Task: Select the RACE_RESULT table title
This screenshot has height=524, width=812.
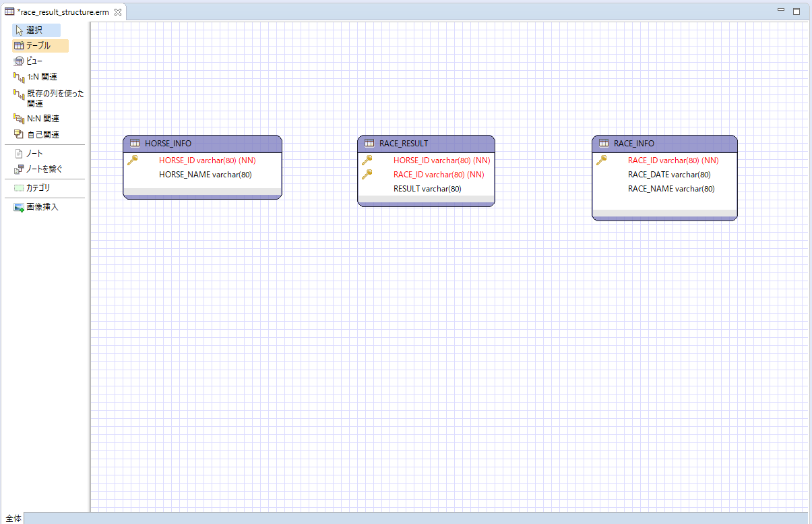Action: point(404,144)
